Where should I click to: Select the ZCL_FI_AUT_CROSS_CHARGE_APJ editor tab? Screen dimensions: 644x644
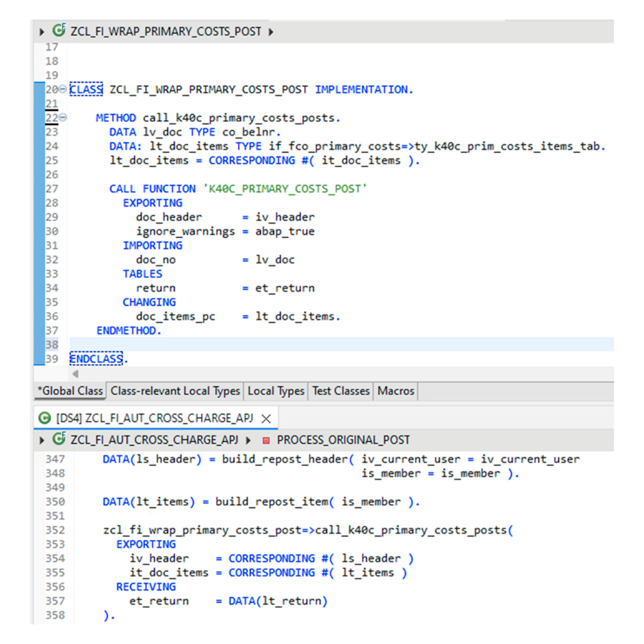point(155,418)
